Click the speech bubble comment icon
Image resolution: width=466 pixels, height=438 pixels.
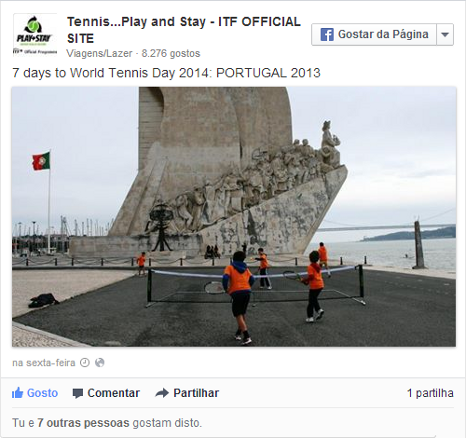click(x=78, y=393)
